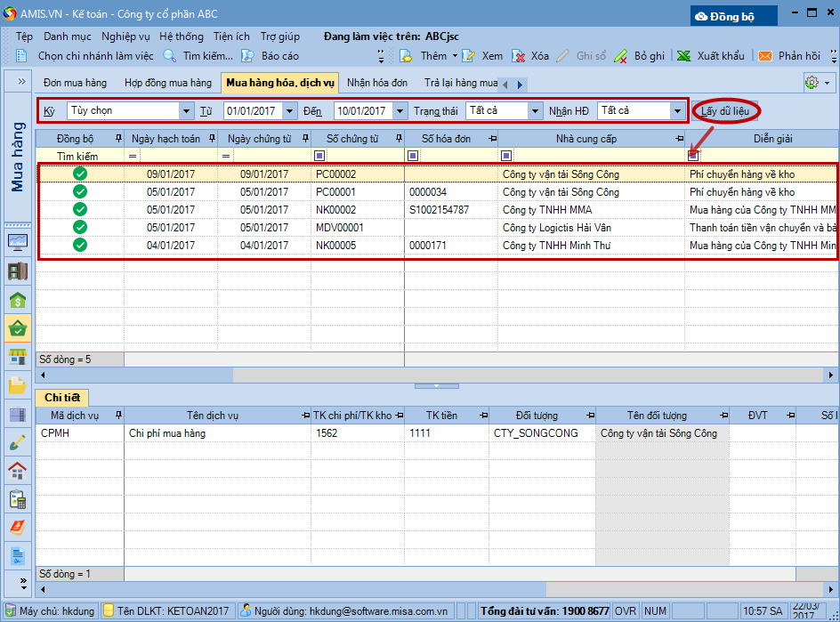Click the Xóa delete toolbar icon
The width and height of the screenshot is (840, 622).
point(520,56)
